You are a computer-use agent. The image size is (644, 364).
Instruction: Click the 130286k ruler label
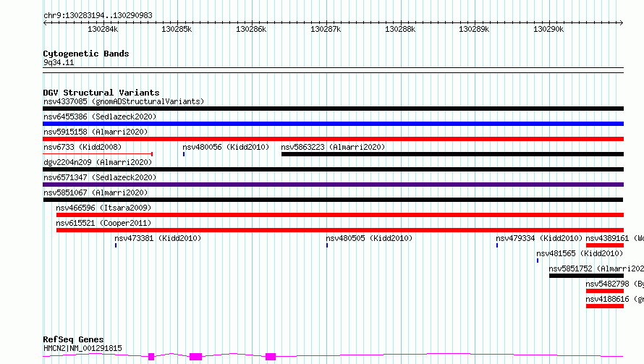pos(251,29)
